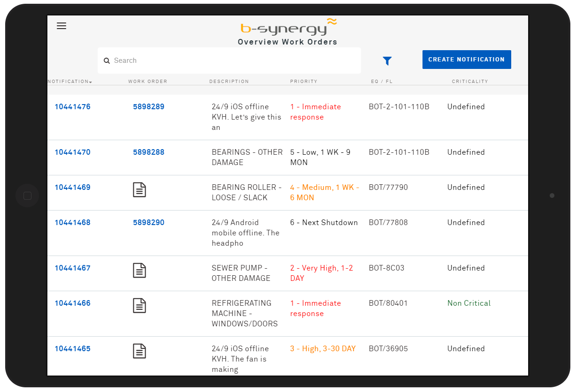
Task: Click equipment BOT/80401
Action: pos(388,303)
